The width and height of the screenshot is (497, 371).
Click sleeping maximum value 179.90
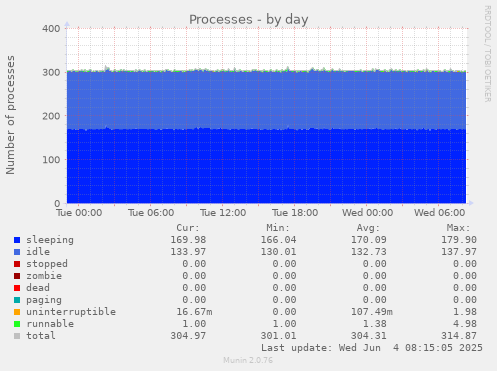point(459,240)
